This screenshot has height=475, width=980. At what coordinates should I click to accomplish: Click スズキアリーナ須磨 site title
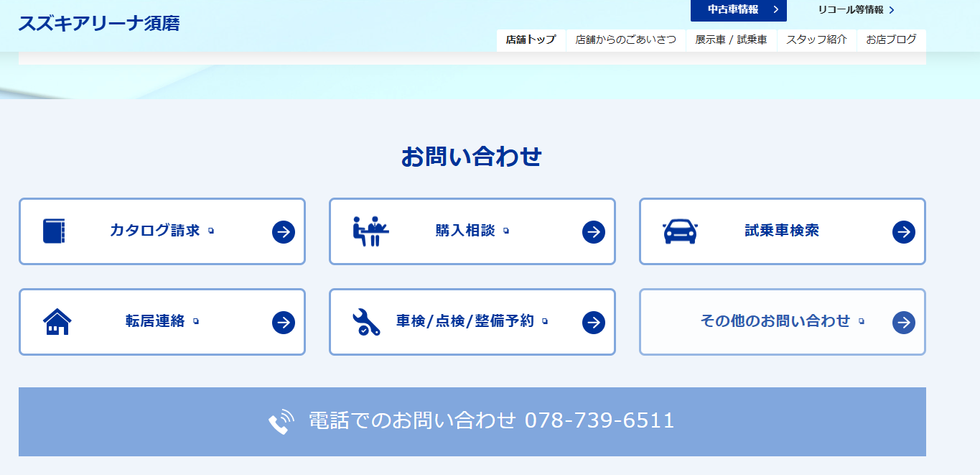pyautogui.click(x=99, y=23)
